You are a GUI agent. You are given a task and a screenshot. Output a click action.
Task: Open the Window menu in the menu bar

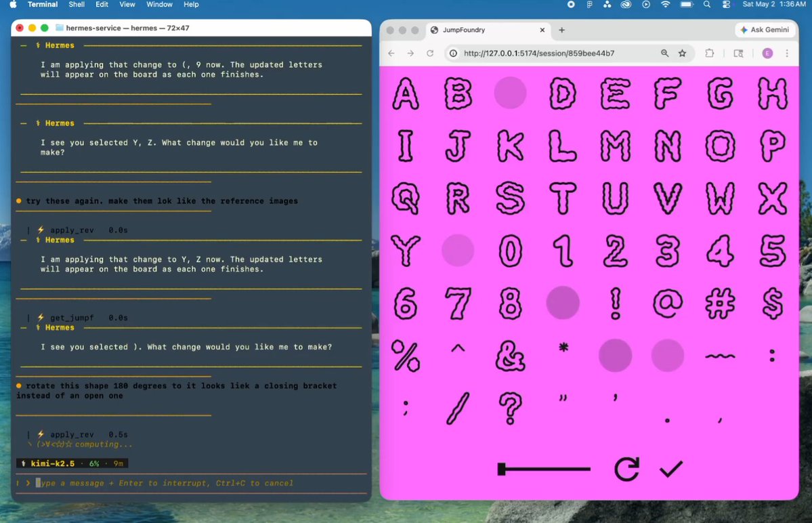point(159,5)
